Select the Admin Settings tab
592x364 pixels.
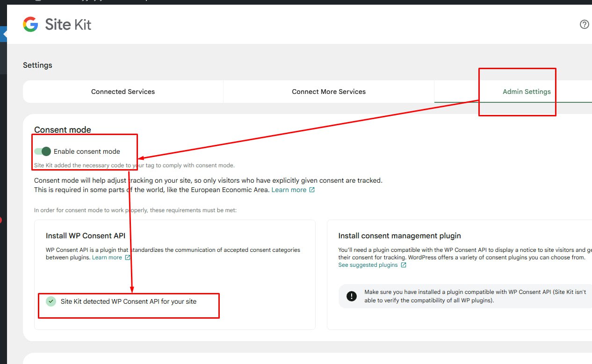(527, 92)
